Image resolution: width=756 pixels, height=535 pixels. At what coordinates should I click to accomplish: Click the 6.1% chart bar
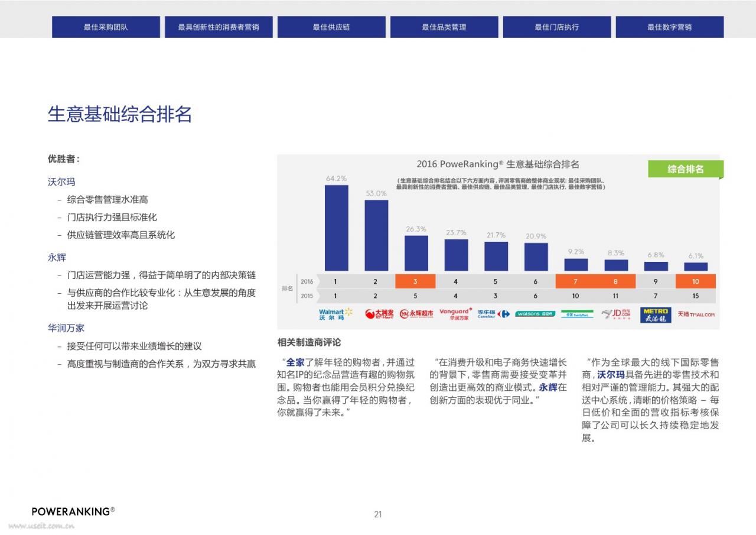click(696, 267)
